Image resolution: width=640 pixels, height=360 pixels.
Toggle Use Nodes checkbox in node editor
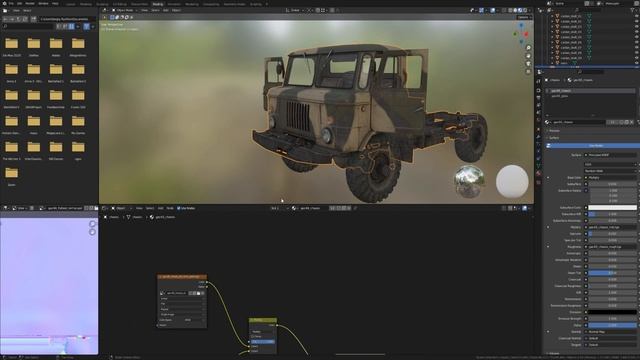point(179,208)
